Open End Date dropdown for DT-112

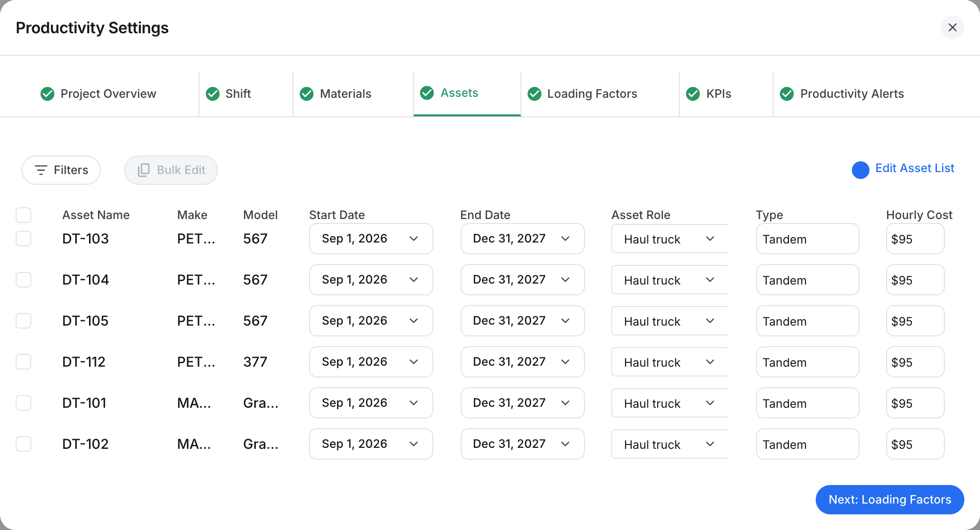pos(522,362)
